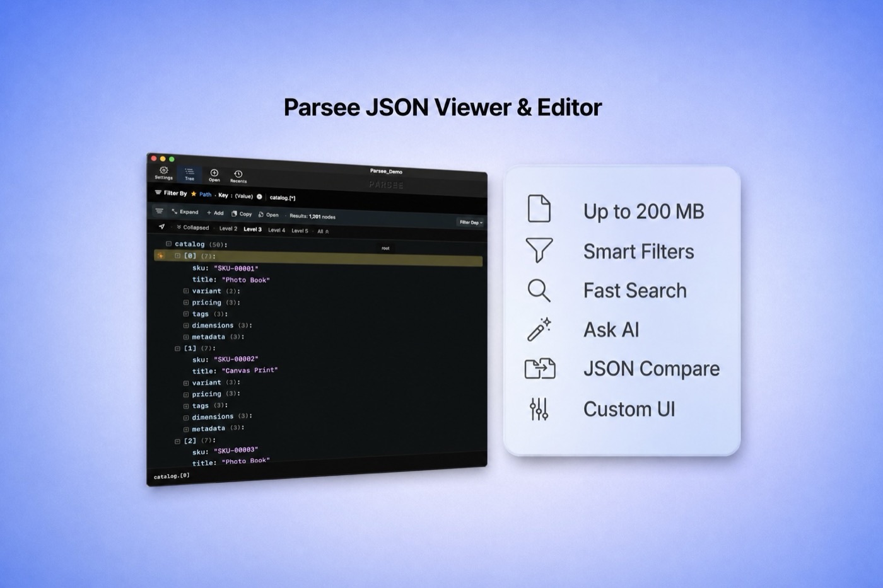Click the Add button
Image resolution: width=883 pixels, height=588 pixels.
click(215, 213)
